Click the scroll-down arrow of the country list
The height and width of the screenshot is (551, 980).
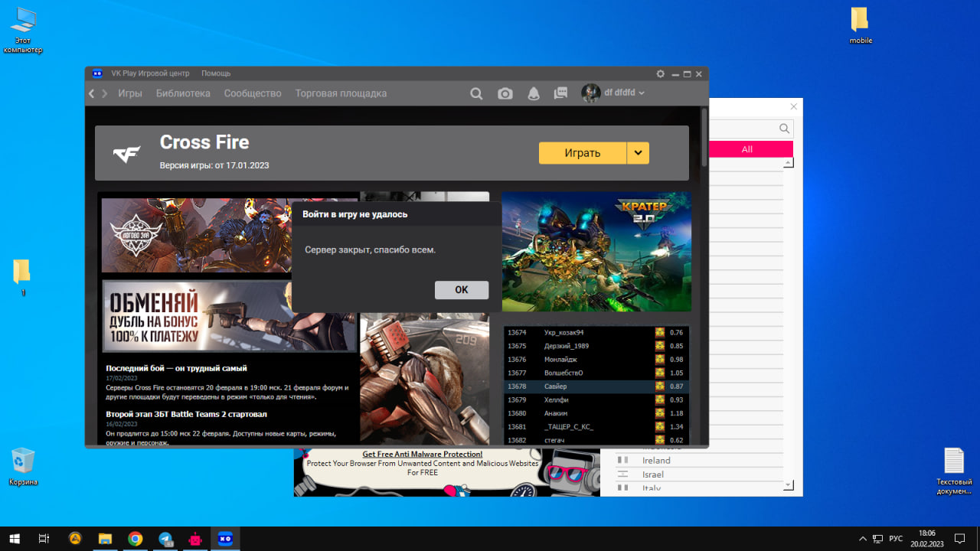click(789, 486)
